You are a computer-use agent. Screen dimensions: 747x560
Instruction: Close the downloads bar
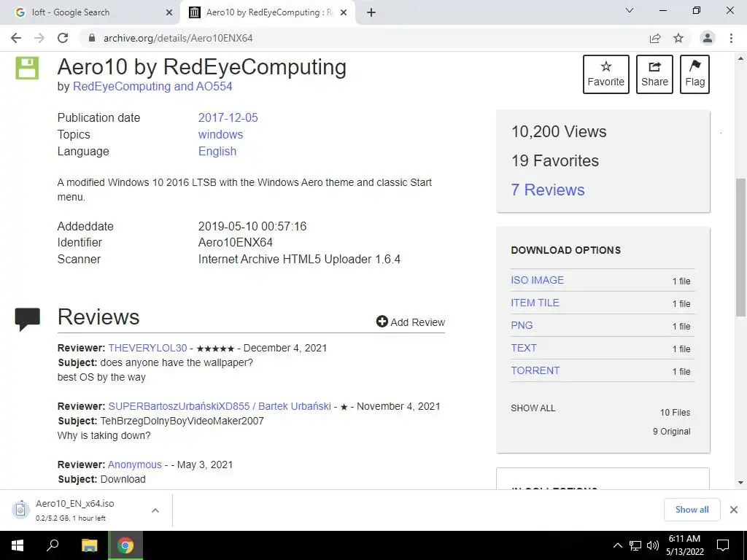click(734, 510)
